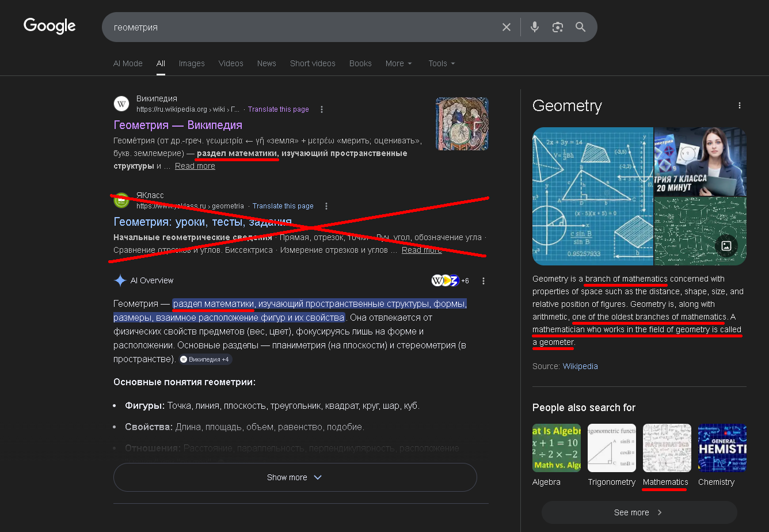Expand related searches with See more

click(x=639, y=512)
